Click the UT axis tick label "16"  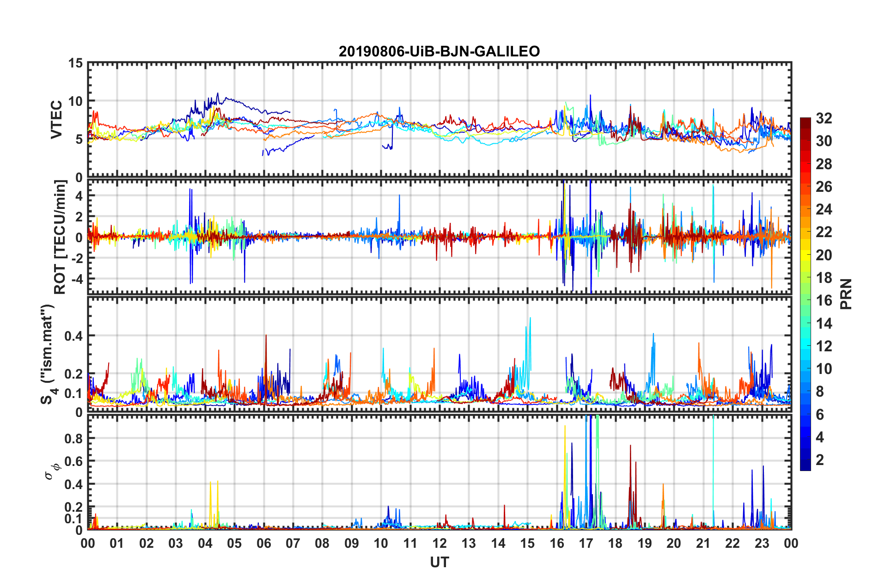pyautogui.click(x=557, y=543)
